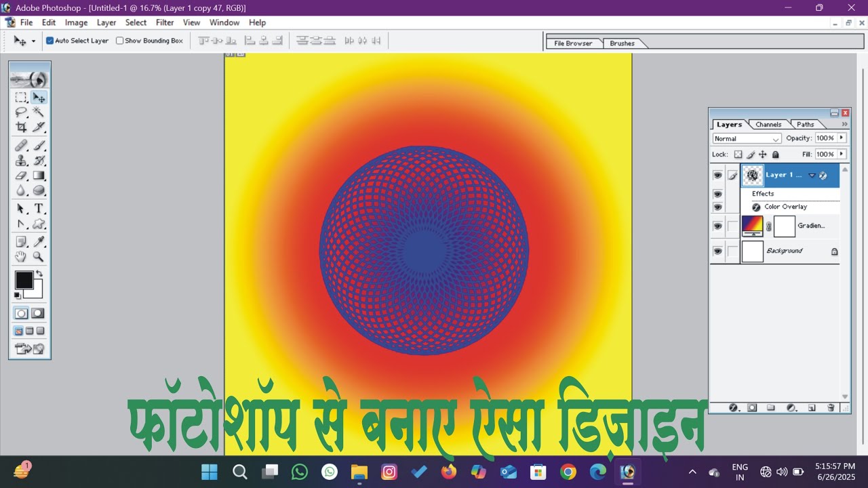Select the Zoom tool
This screenshot has height=488, width=868.
(39, 256)
